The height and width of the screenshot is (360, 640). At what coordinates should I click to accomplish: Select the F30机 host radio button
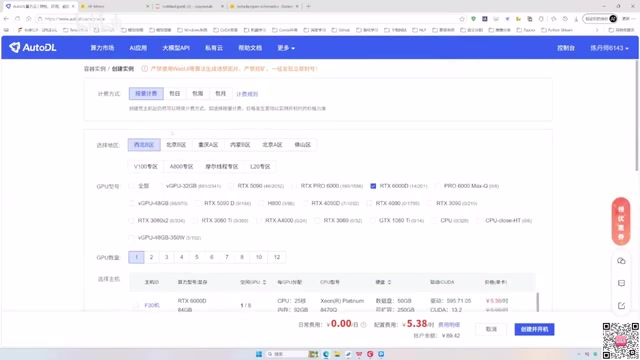point(136,305)
